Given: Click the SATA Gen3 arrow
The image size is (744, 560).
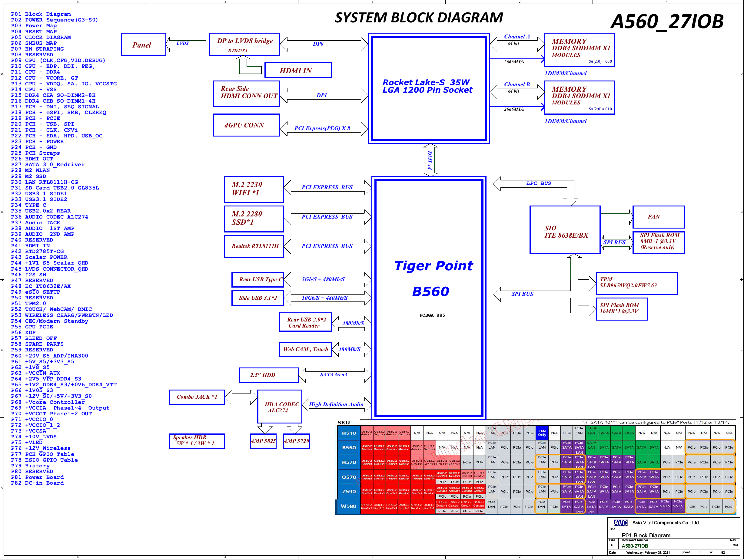Looking at the screenshot, I should pos(335,375).
